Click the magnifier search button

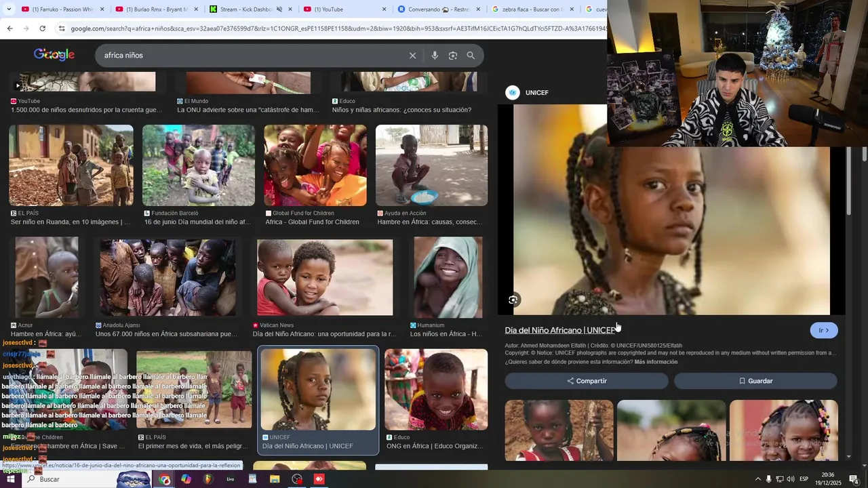(471, 56)
